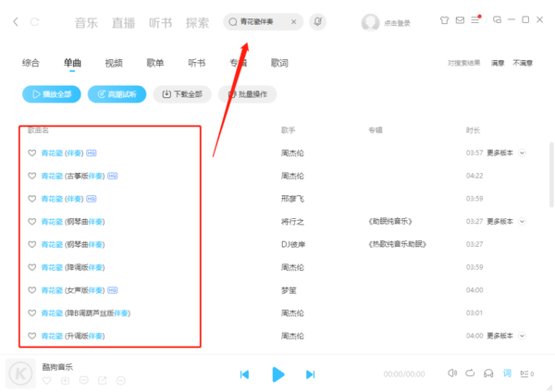This screenshot has height=392, width=555.
Task: Open album 《热歌纯音乐助眠》
Action: coord(397,244)
